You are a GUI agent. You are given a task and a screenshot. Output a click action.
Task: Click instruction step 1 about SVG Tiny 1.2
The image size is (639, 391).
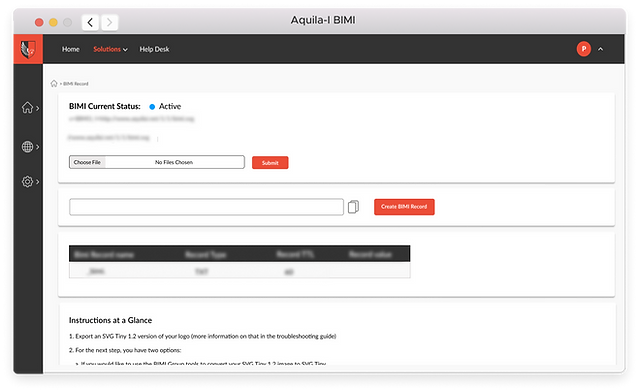203,336
